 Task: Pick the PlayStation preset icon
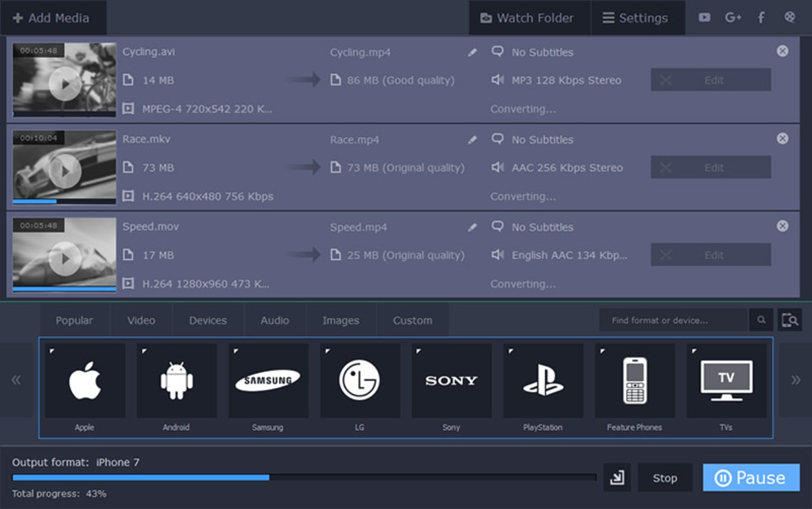pos(543,380)
